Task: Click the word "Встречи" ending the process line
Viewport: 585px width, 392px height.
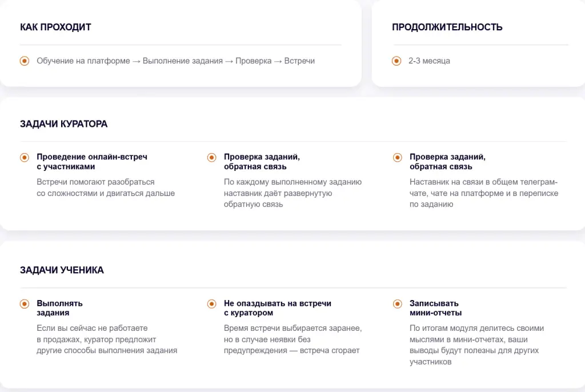Action: (299, 61)
